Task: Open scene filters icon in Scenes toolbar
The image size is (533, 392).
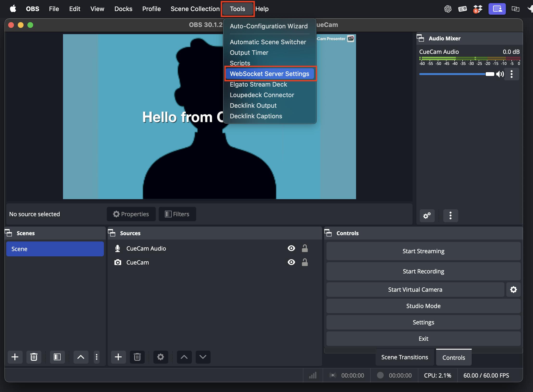Action: point(57,357)
